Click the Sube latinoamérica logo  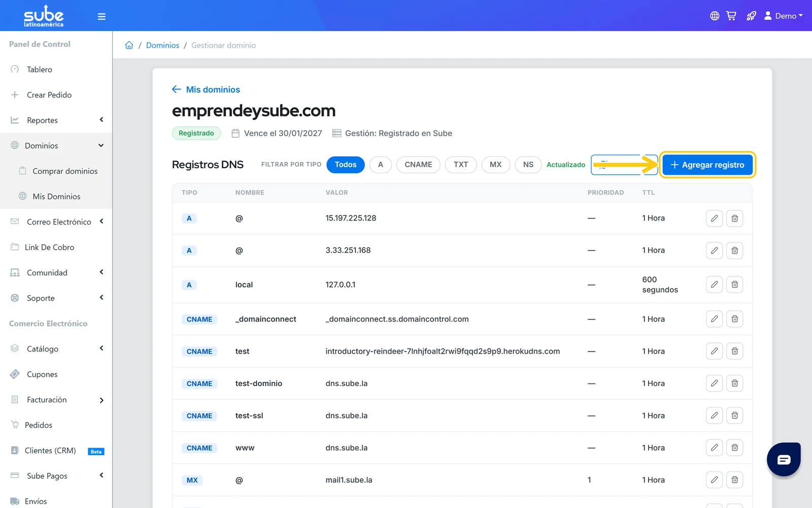pos(44,16)
